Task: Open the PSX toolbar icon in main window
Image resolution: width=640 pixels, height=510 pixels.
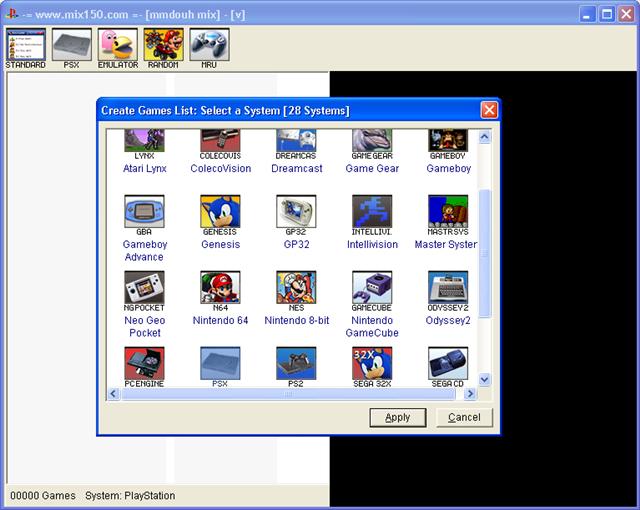Action: [71, 49]
